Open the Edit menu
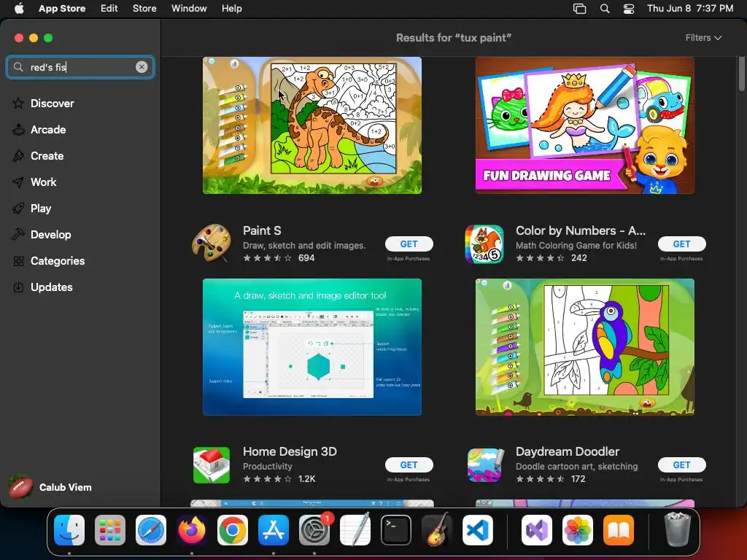Image resolution: width=747 pixels, height=560 pixels. (109, 9)
